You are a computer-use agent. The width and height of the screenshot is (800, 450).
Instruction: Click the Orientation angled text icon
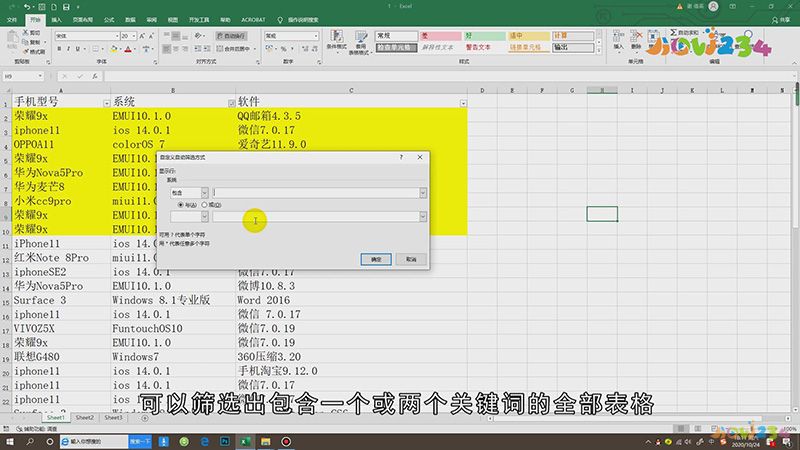pos(198,36)
